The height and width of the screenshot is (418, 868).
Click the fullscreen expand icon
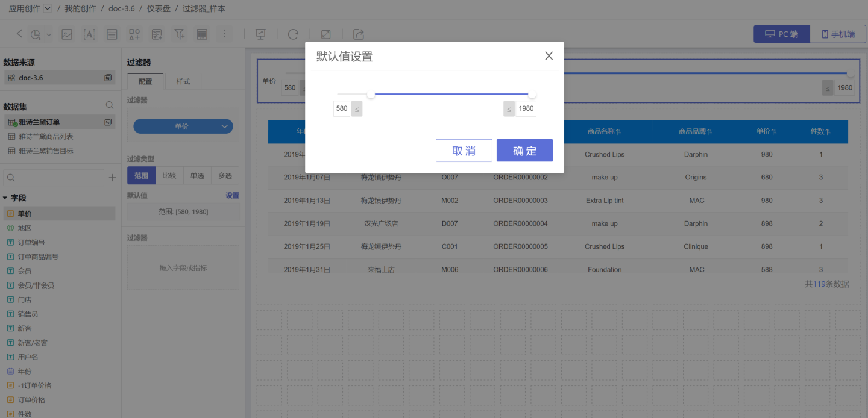click(325, 34)
